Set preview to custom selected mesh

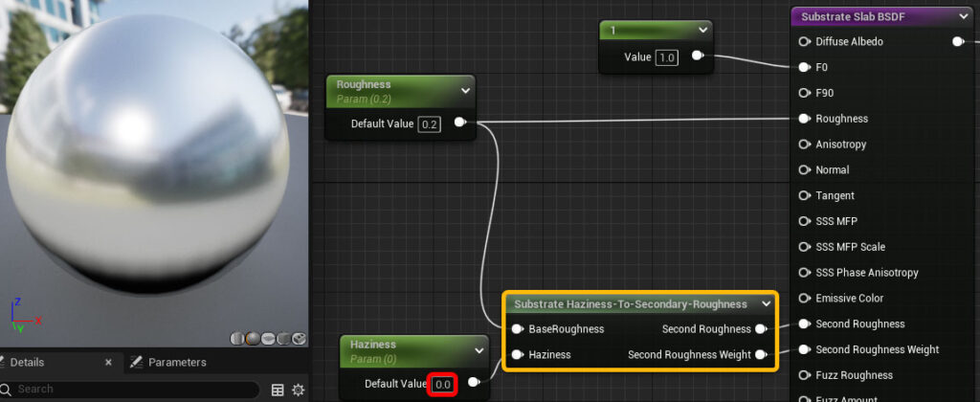(x=300, y=339)
